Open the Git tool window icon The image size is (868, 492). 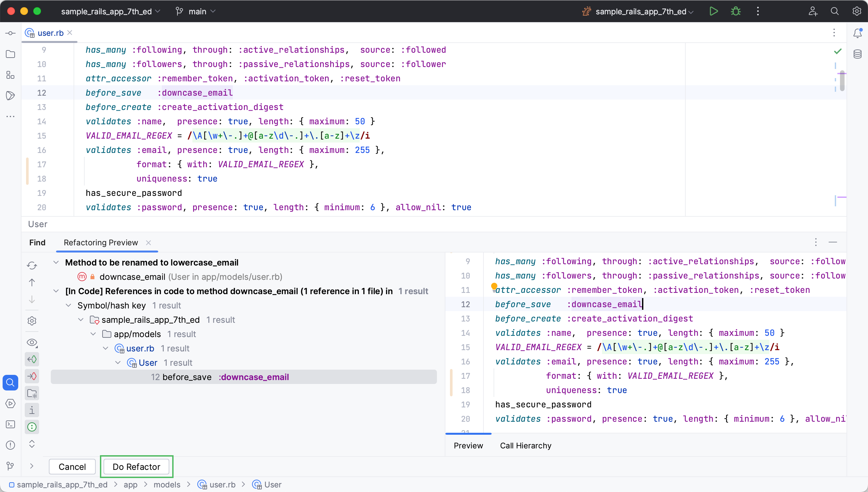tap(10, 466)
